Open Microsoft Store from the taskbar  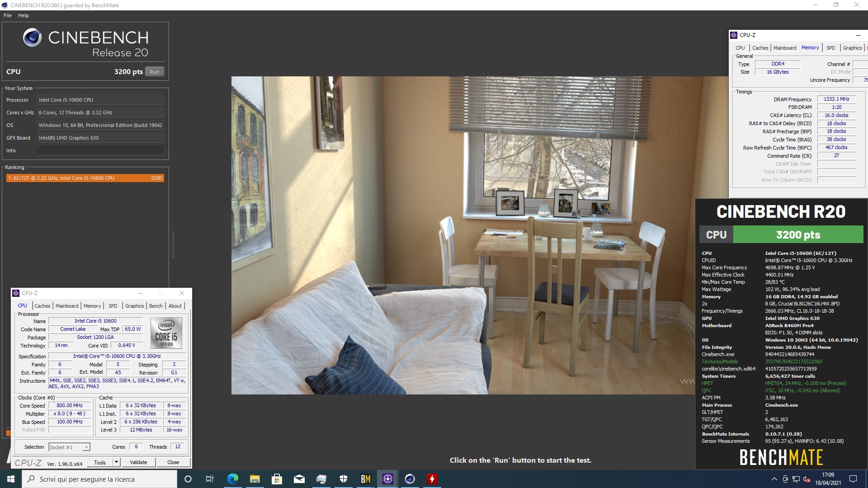[x=277, y=479]
